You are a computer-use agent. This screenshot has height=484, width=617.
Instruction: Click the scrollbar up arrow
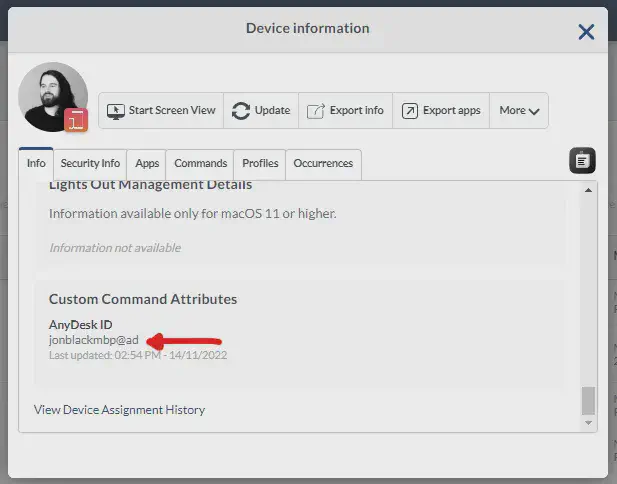tap(588, 190)
